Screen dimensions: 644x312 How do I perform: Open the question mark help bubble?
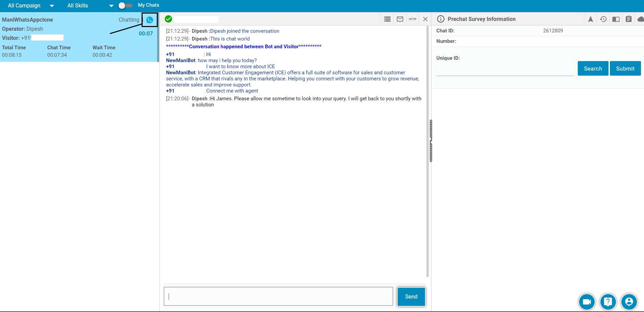pyautogui.click(x=608, y=302)
